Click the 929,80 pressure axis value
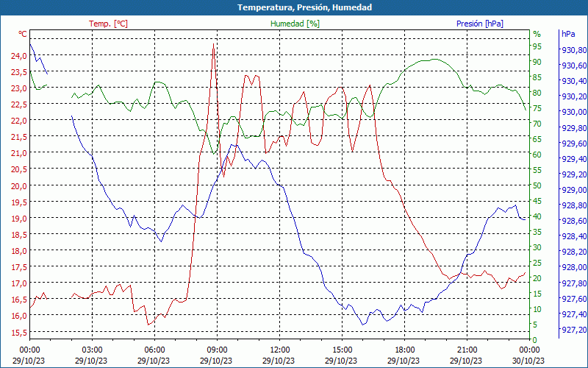The image size is (588, 368). [574, 128]
